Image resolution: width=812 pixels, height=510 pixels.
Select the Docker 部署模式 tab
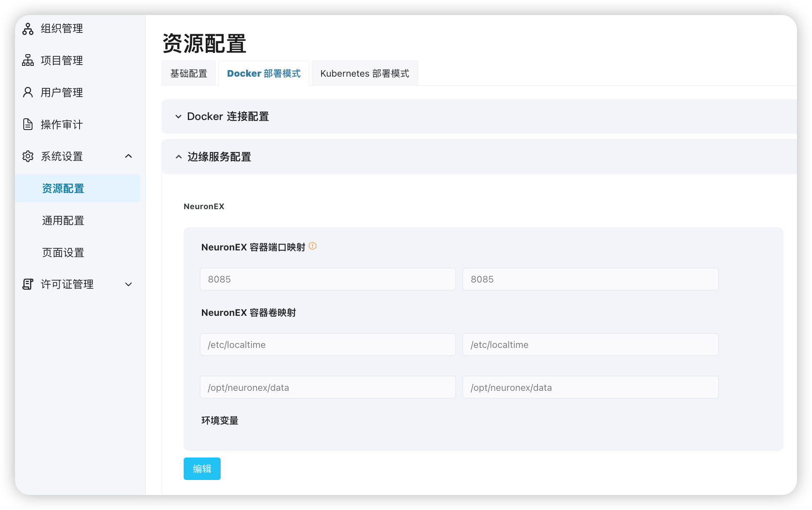coord(264,74)
